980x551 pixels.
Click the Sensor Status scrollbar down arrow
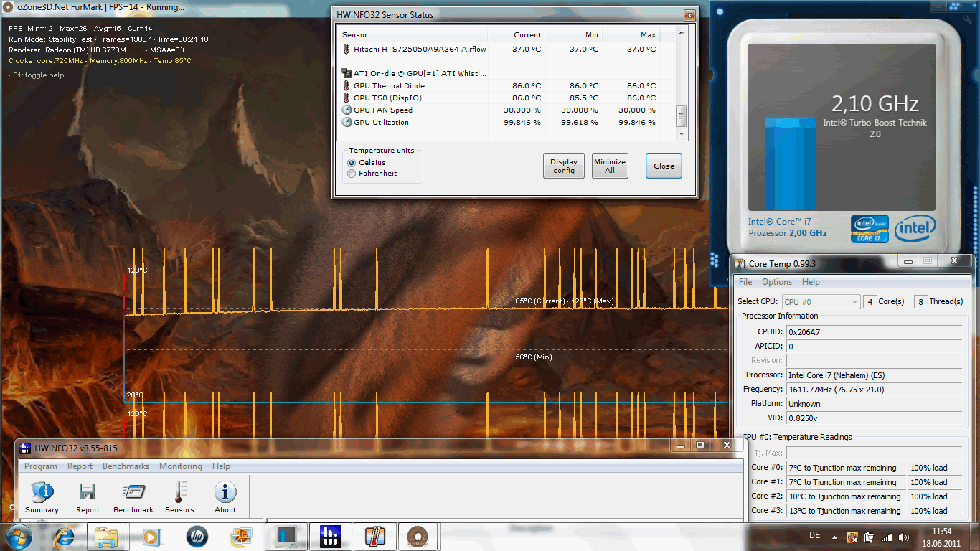[682, 133]
